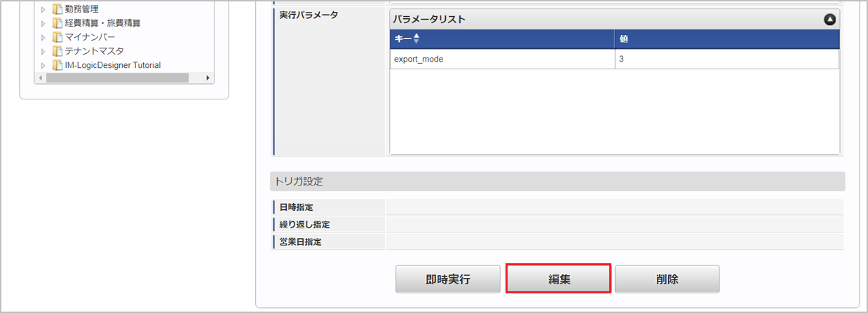Image resolution: width=868 pixels, height=313 pixels.
Task: Click the tree horizontal scrollbar left arrow
Action: click(x=41, y=78)
